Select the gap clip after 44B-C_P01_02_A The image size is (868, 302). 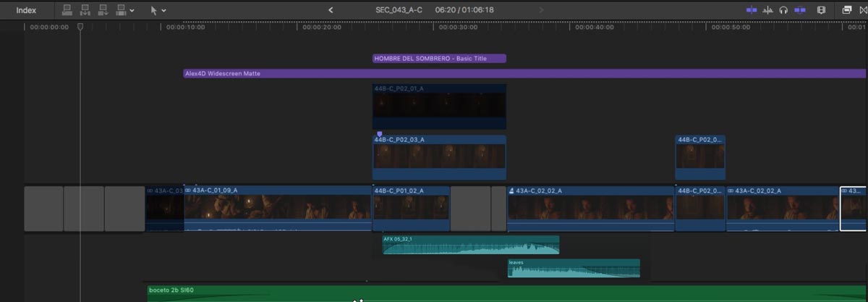click(470, 209)
